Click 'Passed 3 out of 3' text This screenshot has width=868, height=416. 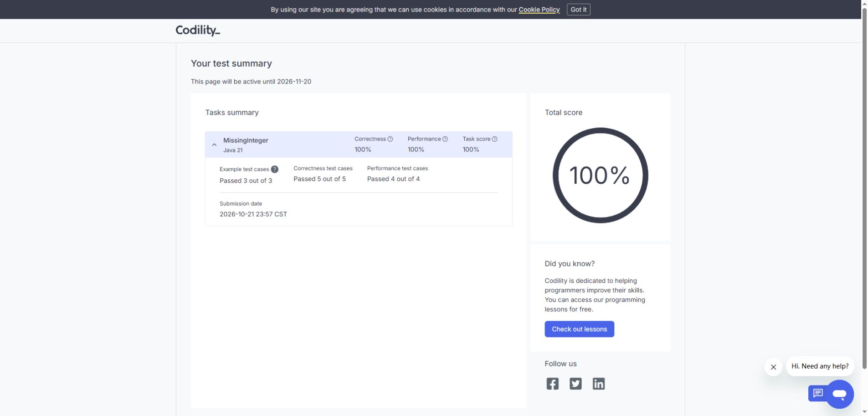246,181
